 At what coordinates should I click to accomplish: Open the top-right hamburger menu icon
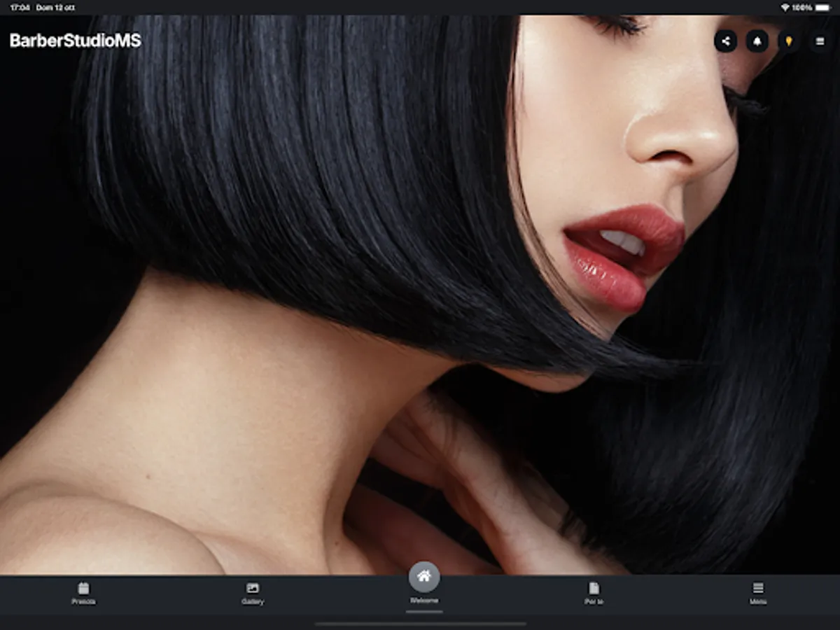(820, 41)
